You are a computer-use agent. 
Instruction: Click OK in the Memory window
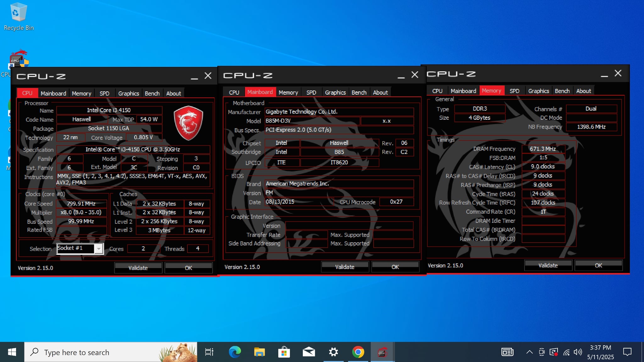click(598, 265)
